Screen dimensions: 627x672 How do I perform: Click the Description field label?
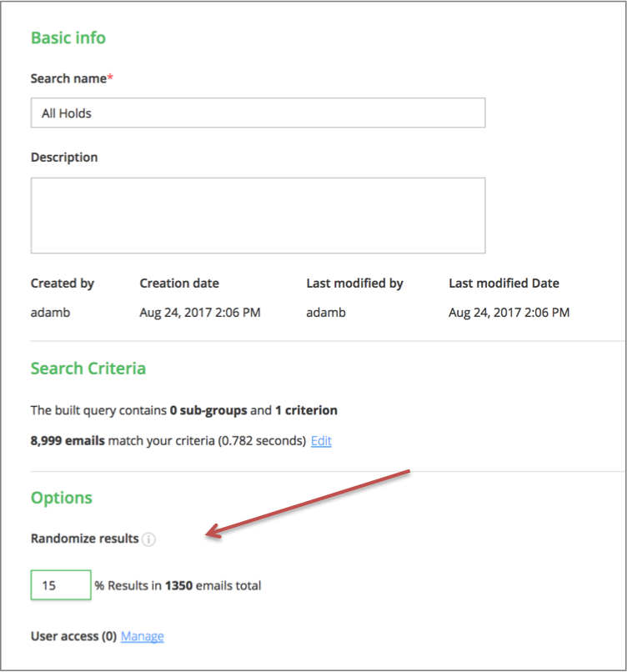[x=64, y=158]
